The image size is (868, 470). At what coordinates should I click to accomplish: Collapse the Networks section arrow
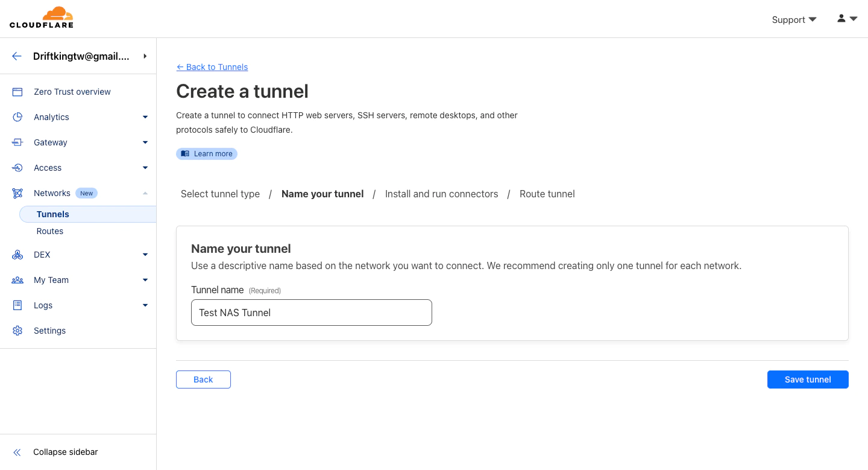145,193
